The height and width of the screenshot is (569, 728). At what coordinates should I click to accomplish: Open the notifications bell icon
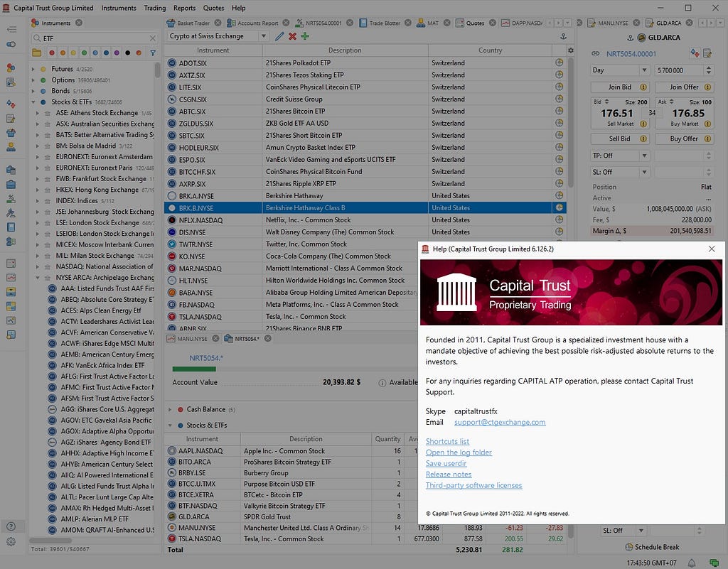(x=692, y=563)
